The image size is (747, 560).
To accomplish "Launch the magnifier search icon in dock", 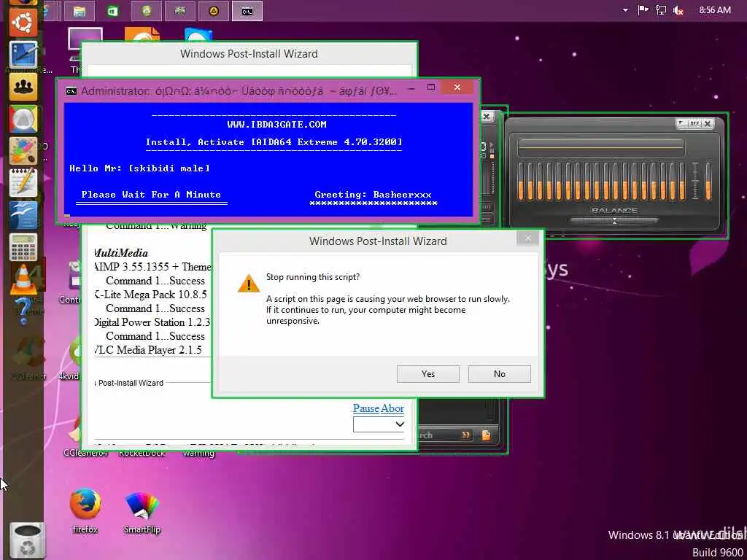I will click(x=23, y=119).
